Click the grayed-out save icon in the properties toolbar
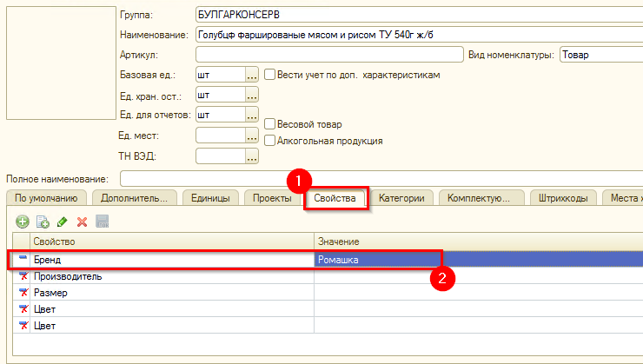Image resolution: width=643 pixels, height=364 pixels. (x=102, y=223)
